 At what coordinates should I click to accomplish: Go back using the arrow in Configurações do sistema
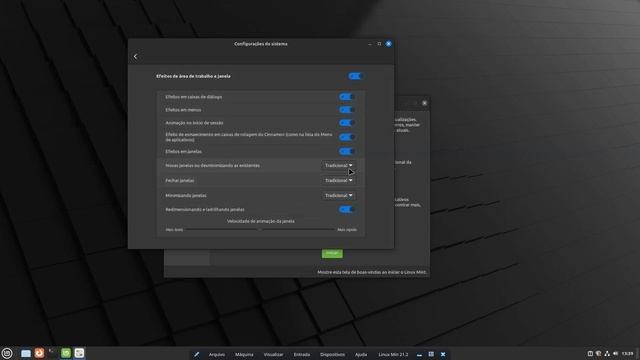136,57
